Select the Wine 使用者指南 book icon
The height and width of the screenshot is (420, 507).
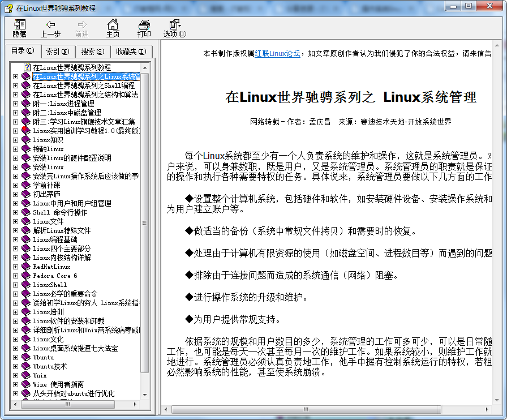(25, 384)
